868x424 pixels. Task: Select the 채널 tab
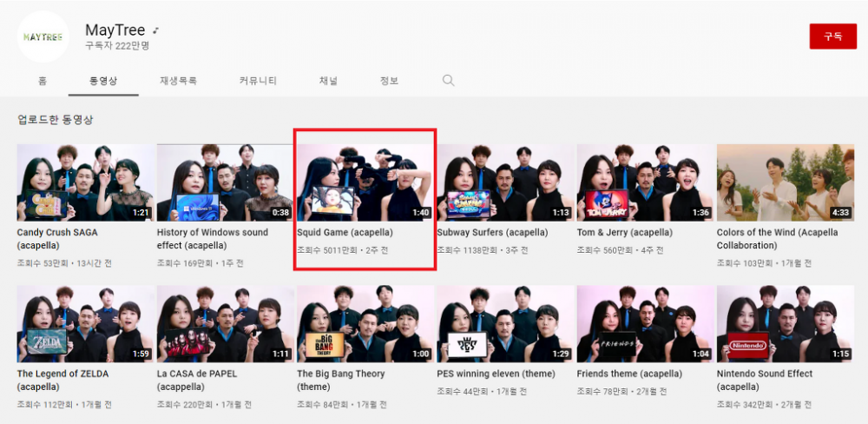(x=328, y=81)
